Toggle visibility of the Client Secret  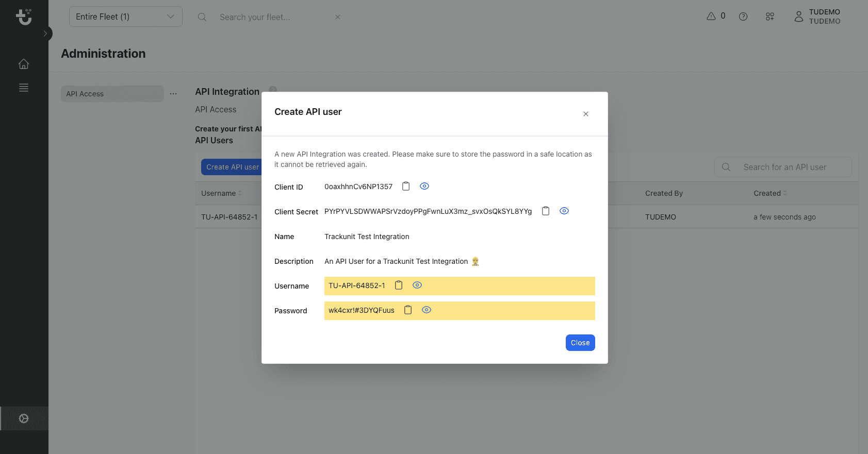coord(564,211)
